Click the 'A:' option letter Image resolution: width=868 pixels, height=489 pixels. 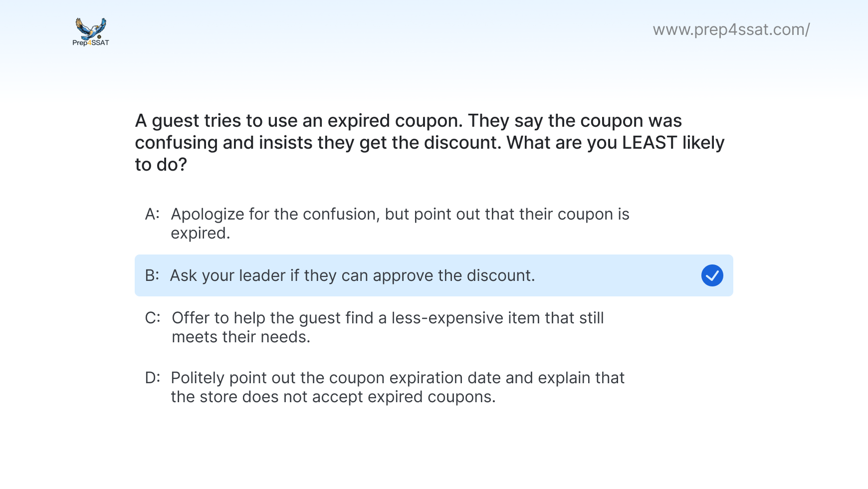(x=152, y=214)
